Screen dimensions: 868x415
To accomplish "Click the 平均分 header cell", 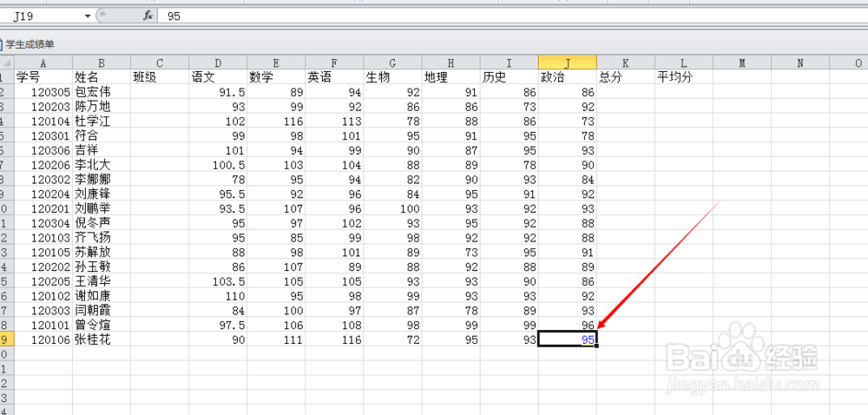I will point(684,77).
